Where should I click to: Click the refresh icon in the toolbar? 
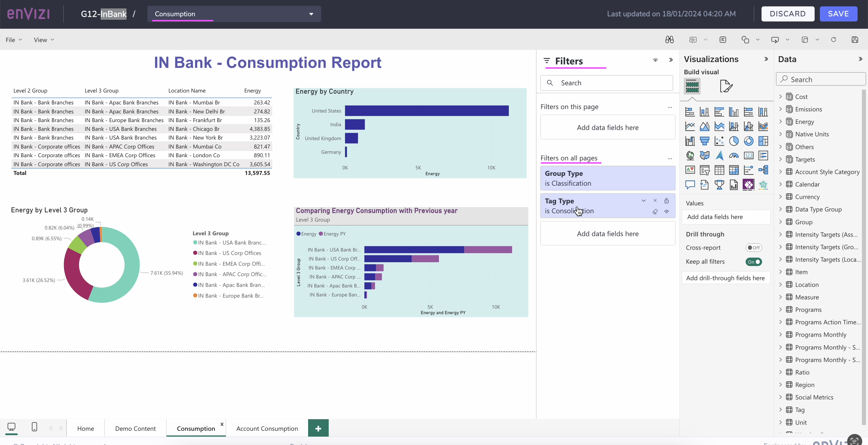click(x=833, y=40)
